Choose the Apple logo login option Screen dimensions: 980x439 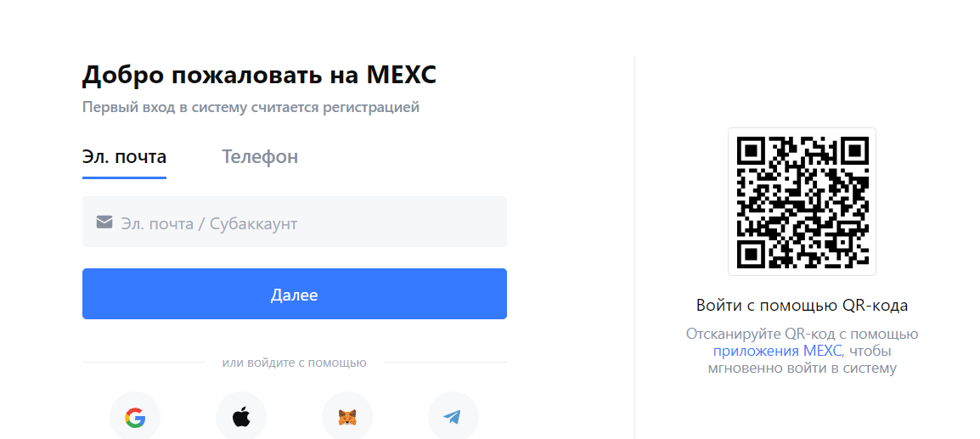tap(241, 416)
